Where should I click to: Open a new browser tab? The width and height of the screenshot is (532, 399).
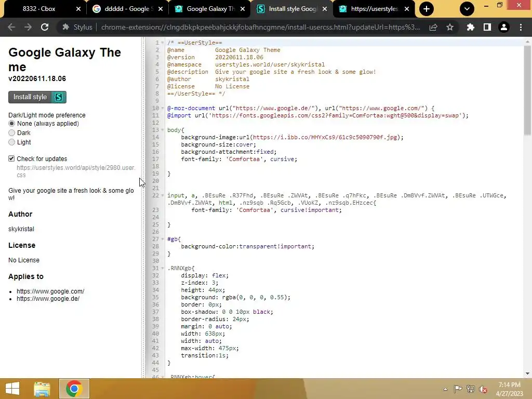coord(427,9)
